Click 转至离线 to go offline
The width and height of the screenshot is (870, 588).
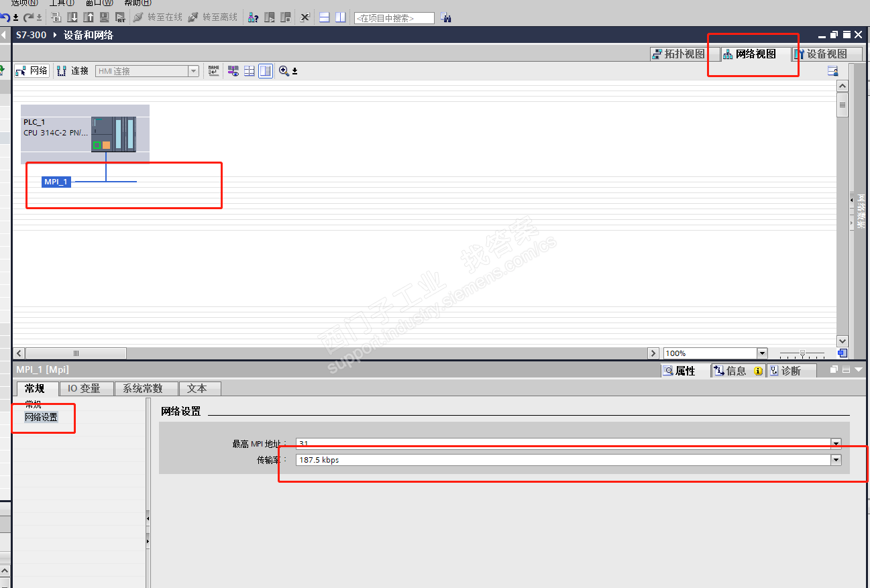coord(213,17)
